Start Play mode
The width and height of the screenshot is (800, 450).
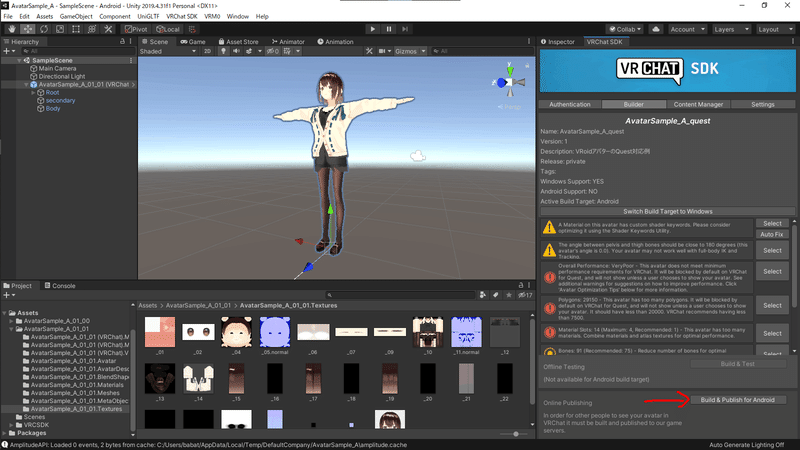pos(372,29)
